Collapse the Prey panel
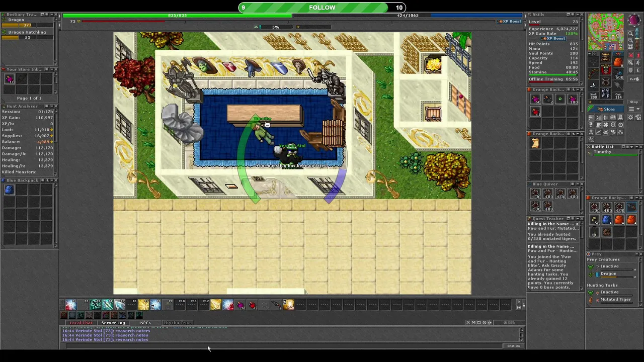644x362 pixels. (x=636, y=254)
